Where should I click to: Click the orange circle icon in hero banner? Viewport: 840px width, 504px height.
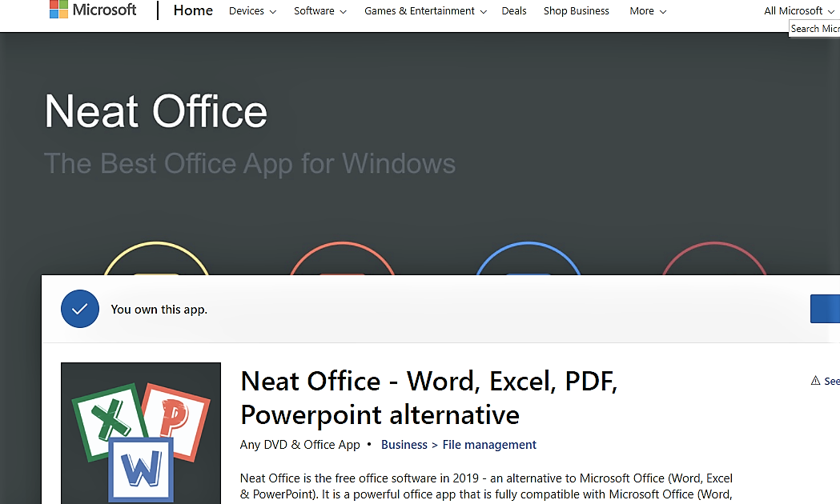click(x=342, y=258)
